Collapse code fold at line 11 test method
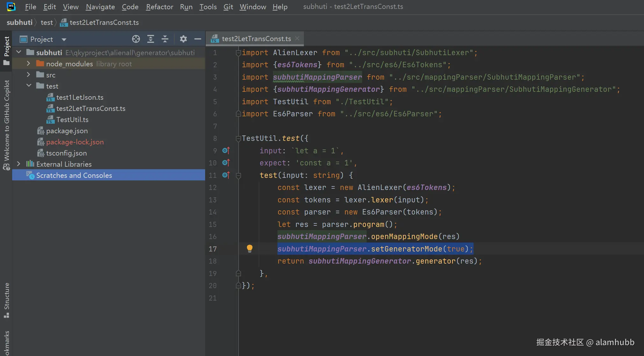The image size is (644, 356). (238, 175)
